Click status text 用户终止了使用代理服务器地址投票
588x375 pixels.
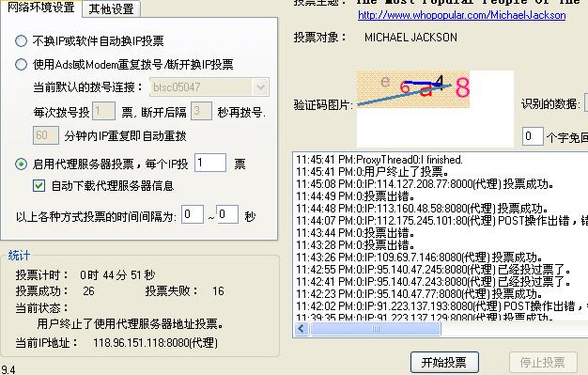(x=131, y=323)
